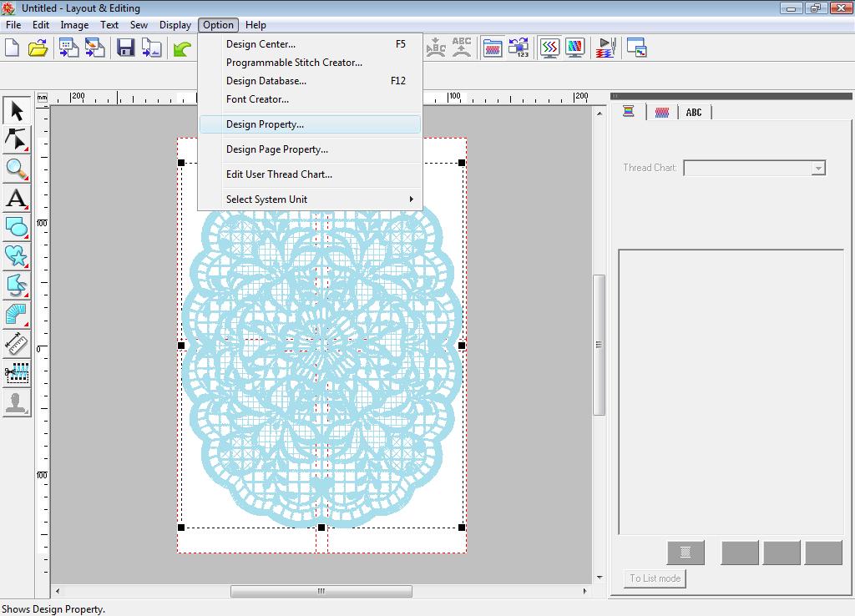Switch to the ABC Text Attributes tab

coord(694,113)
